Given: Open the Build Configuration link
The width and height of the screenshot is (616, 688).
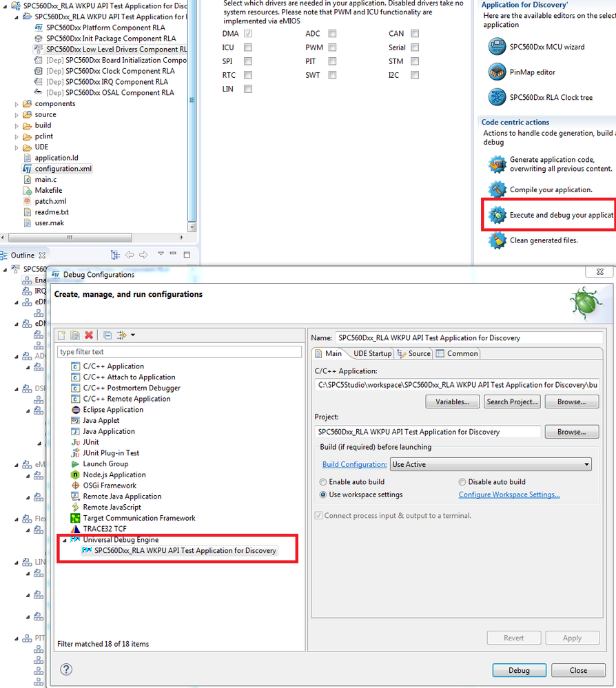Looking at the screenshot, I should 355,464.
